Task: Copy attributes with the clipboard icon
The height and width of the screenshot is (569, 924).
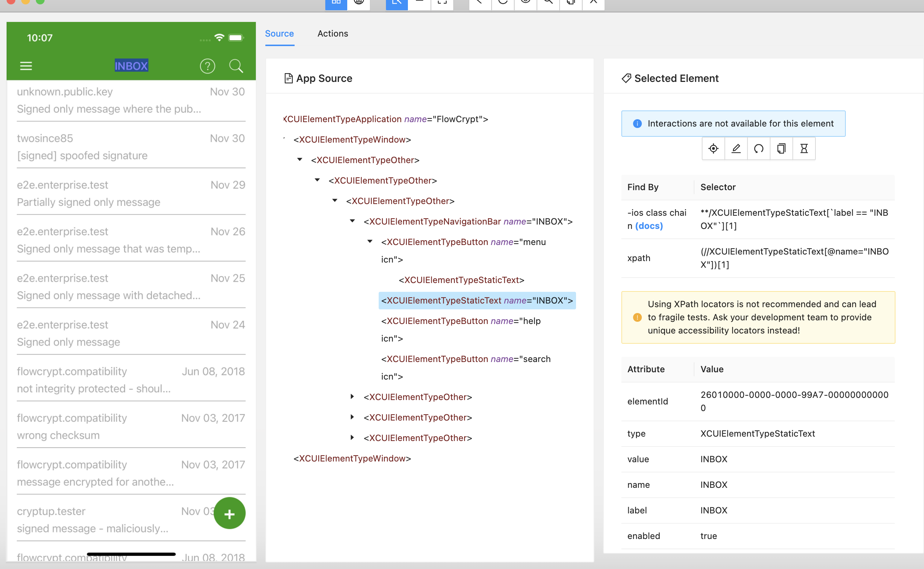Action: [x=781, y=148]
